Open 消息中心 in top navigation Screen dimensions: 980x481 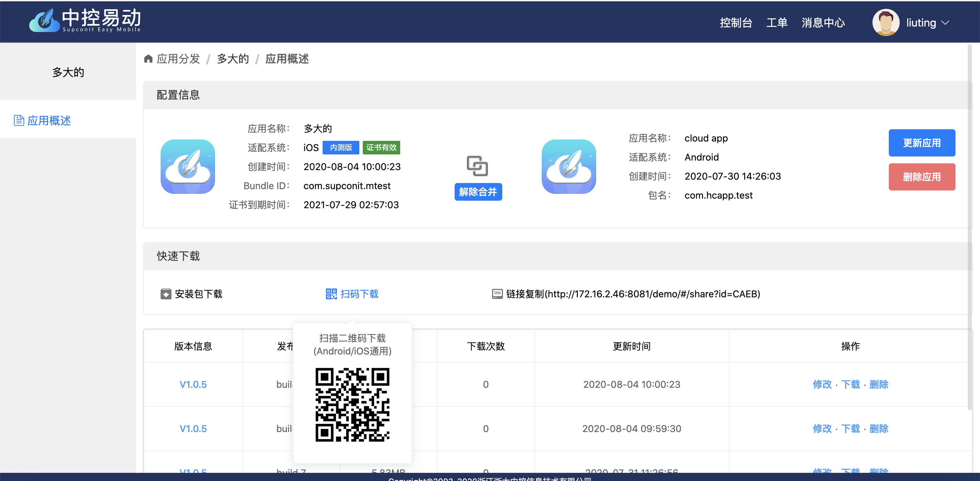[x=823, y=23]
